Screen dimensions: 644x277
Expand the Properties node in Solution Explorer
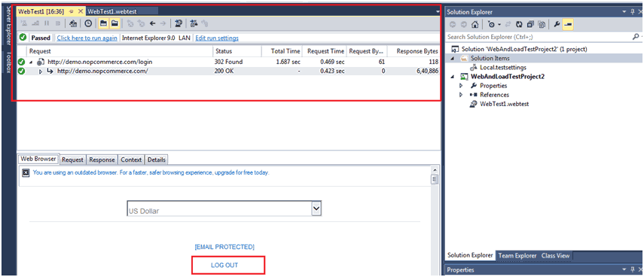[x=461, y=86]
